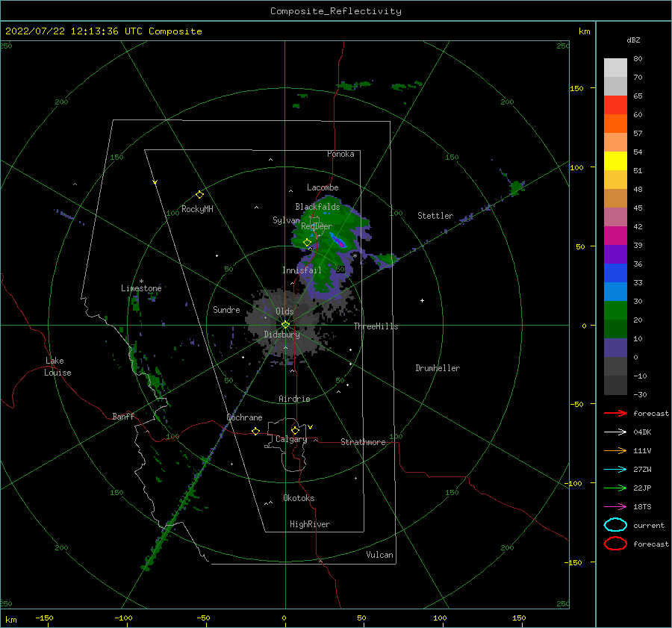Click the white 04DK arrow icon

click(x=615, y=432)
